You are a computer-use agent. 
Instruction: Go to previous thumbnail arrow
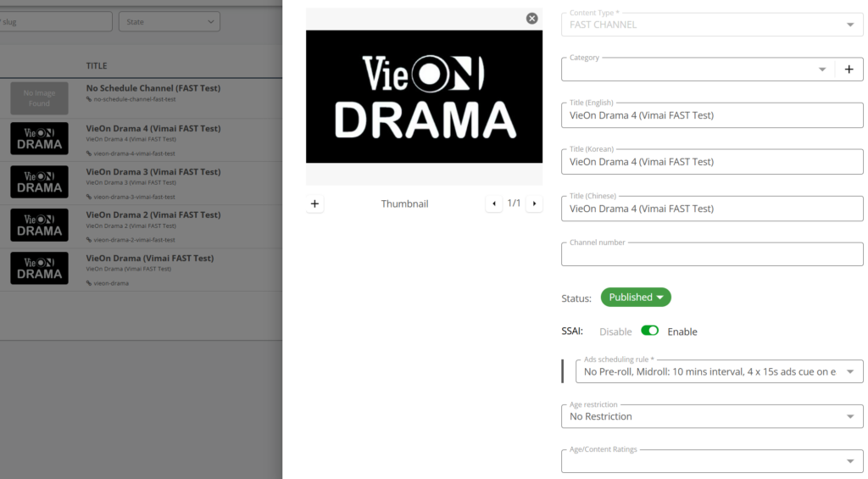point(493,203)
